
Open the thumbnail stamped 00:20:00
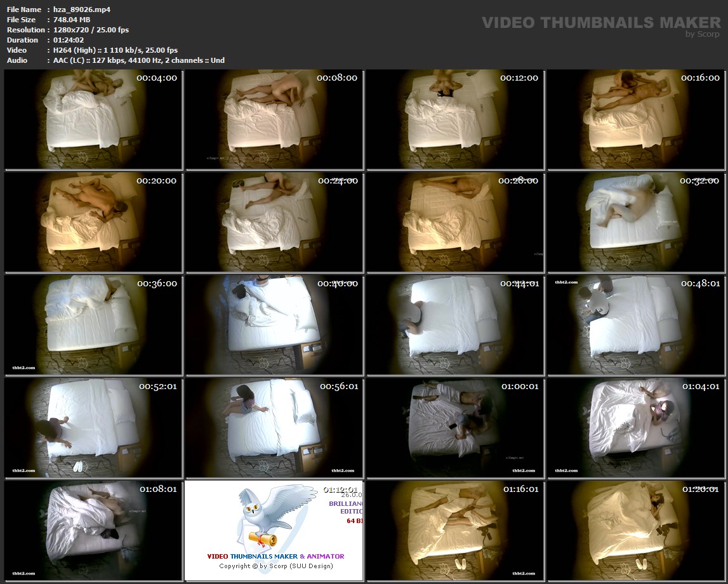pos(93,222)
